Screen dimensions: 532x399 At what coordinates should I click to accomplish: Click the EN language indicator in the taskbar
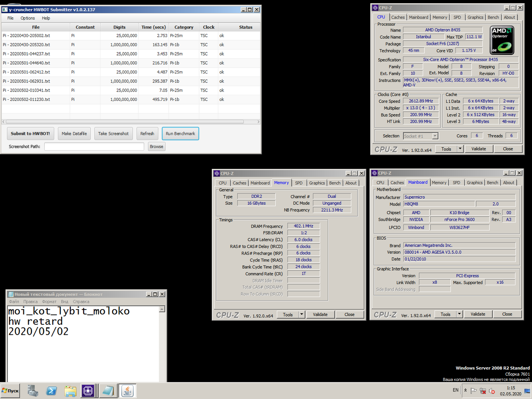pyautogui.click(x=456, y=390)
